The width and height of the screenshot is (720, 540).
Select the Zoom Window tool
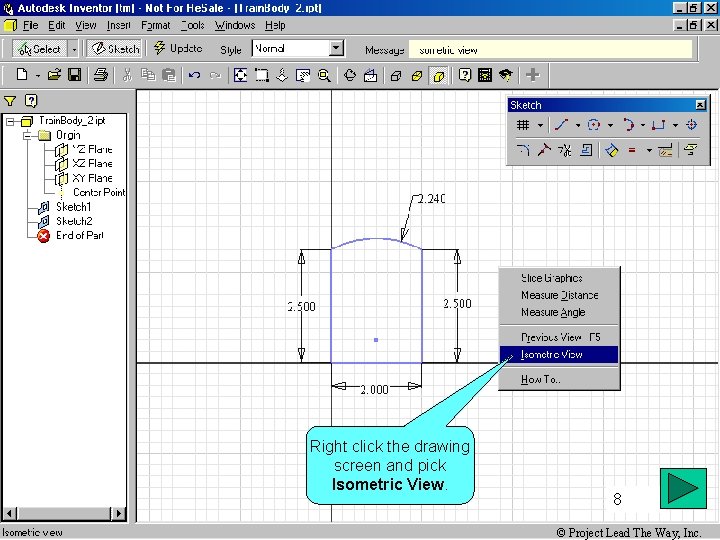(262, 75)
